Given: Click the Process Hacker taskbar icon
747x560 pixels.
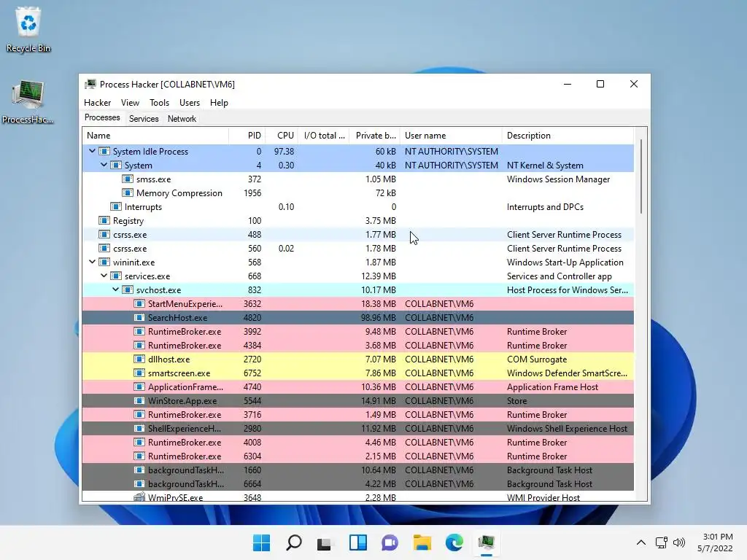Looking at the screenshot, I should pyautogui.click(x=487, y=542).
